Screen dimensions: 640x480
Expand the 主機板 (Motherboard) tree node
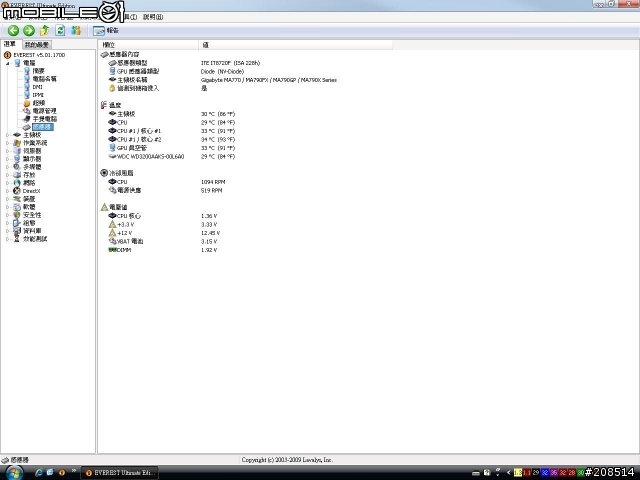click(x=7, y=135)
